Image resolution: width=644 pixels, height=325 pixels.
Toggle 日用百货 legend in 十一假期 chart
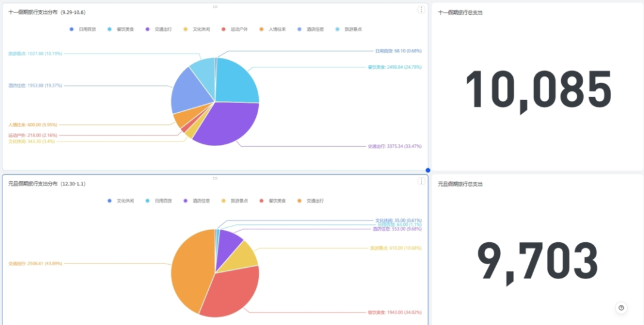[x=83, y=29]
